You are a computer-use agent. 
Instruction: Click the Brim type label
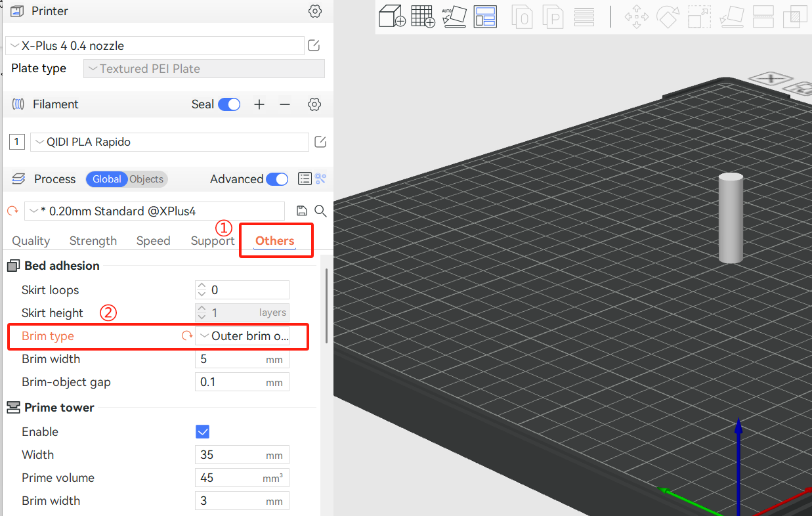tap(48, 336)
